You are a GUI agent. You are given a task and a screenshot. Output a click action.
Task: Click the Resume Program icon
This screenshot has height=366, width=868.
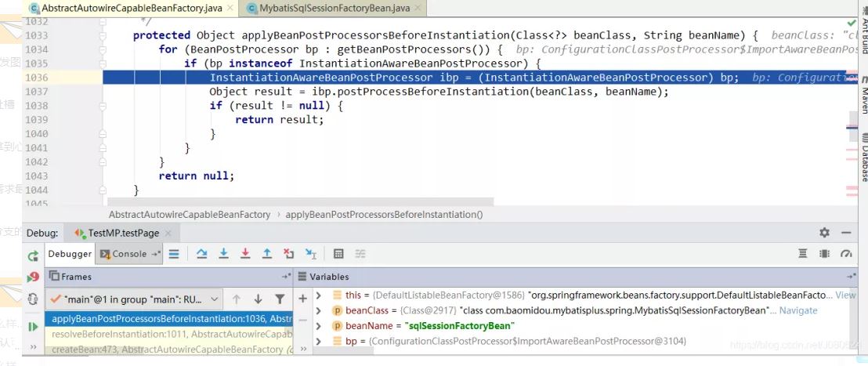[x=33, y=326]
